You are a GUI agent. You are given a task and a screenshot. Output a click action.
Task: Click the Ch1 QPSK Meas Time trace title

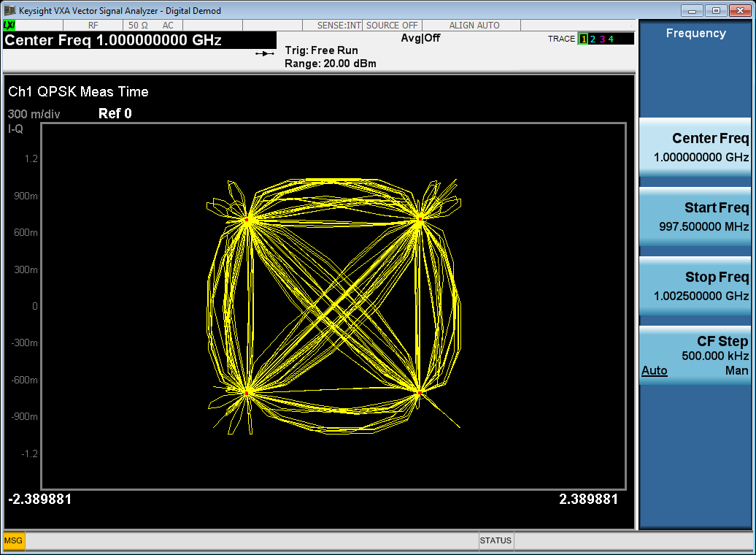point(78,92)
